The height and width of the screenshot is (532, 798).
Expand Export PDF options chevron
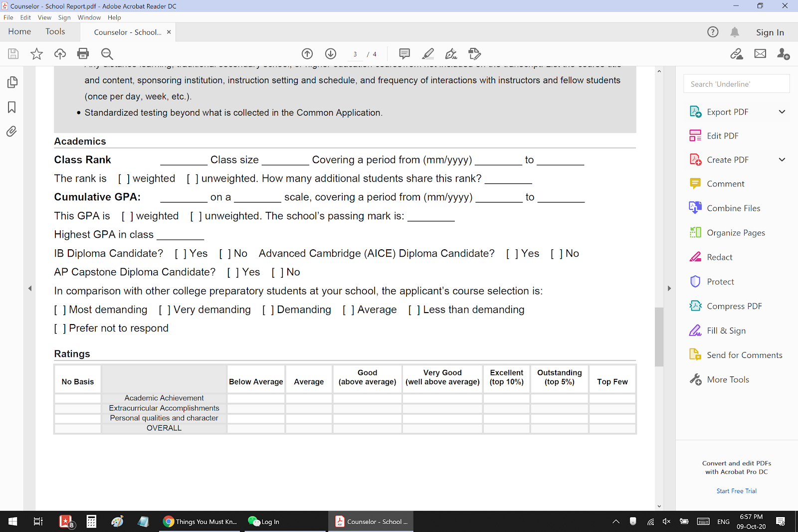coord(782,112)
